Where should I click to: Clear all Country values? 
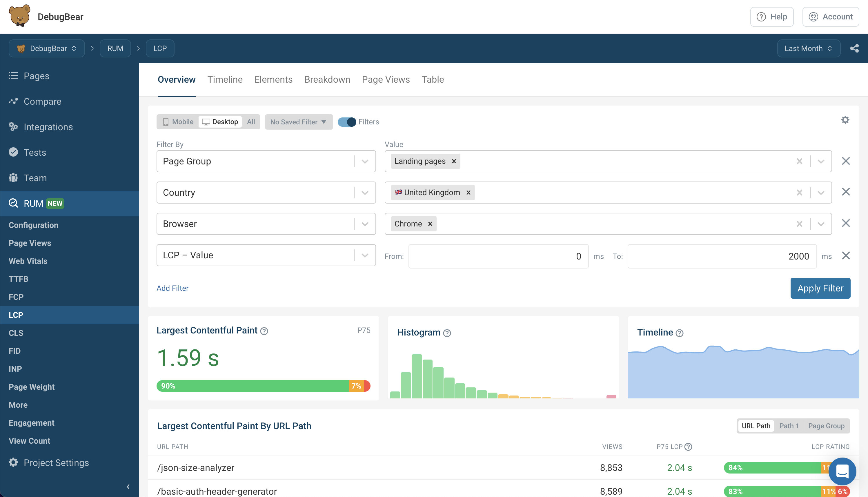[799, 193]
